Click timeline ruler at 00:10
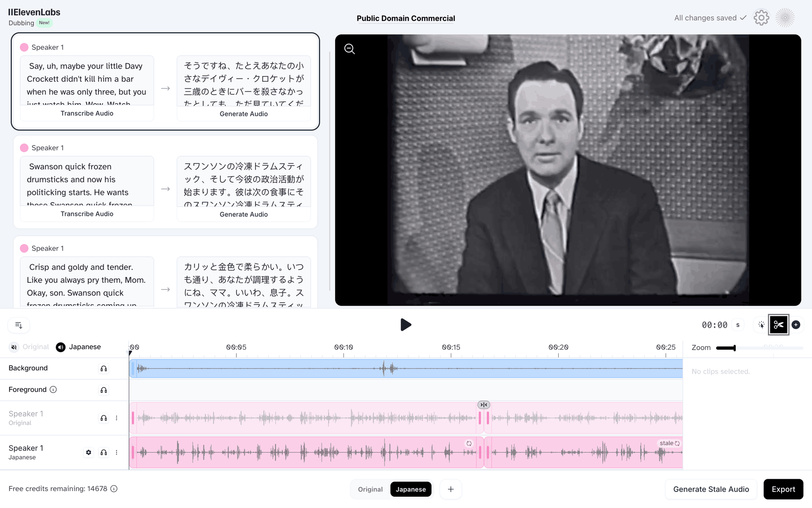This screenshot has width=812, height=508. [343, 347]
